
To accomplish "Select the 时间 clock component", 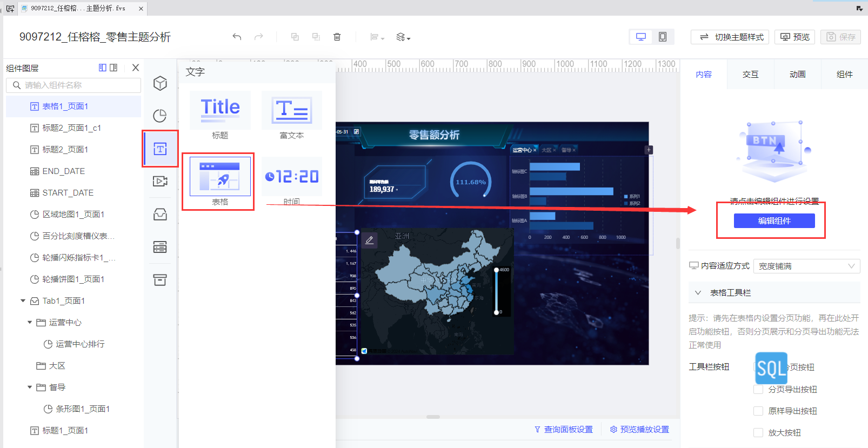I will 292,182.
